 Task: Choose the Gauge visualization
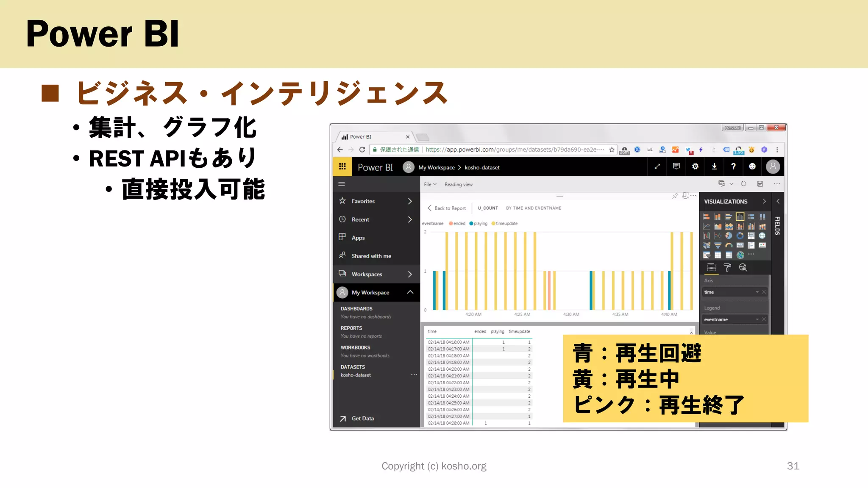pyautogui.click(x=729, y=245)
